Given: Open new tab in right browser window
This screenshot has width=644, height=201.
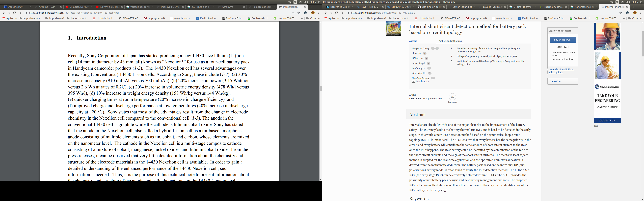Looking at the screenshot, I should point(633,7).
